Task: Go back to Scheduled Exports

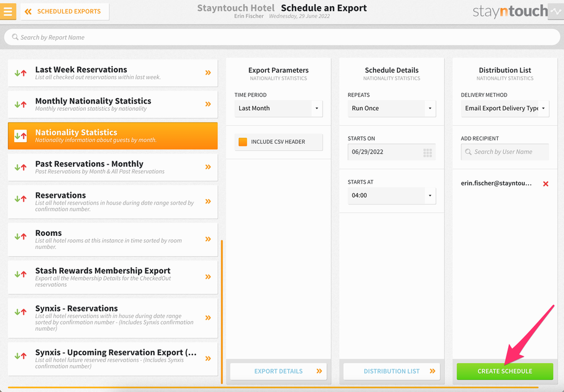Action: coord(65,12)
